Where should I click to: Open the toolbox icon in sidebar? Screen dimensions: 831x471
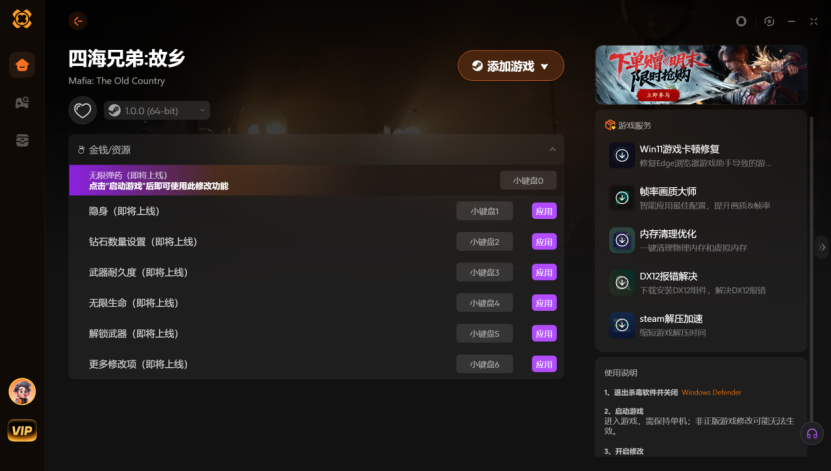pyautogui.click(x=22, y=140)
